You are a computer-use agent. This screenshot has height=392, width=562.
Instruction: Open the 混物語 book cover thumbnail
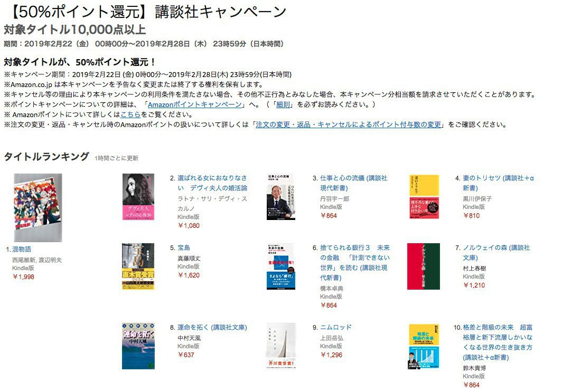click(38, 208)
